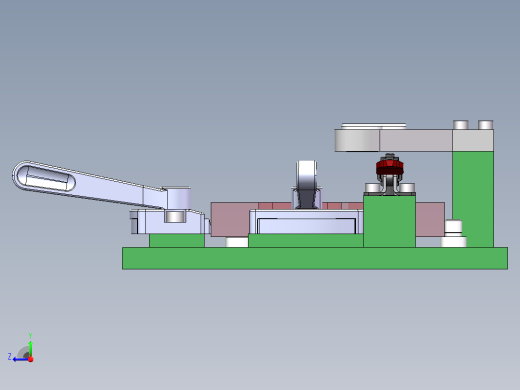Select the lavender tray beneath the roller
Image resolution: width=520 pixels, height=390 pixels.
[306, 222]
